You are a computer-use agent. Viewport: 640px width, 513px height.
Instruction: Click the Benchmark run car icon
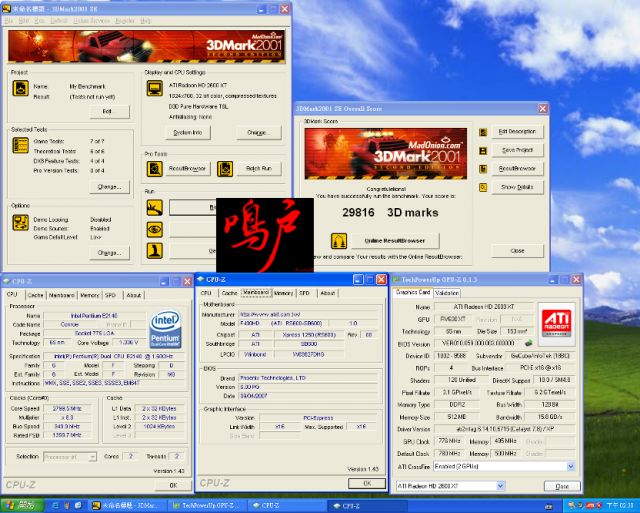[x=155, y=208]
